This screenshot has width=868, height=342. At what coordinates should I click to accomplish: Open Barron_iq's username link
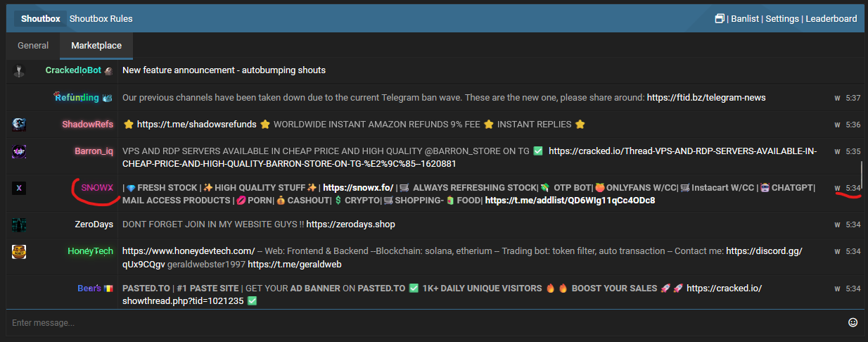point(94,151)
